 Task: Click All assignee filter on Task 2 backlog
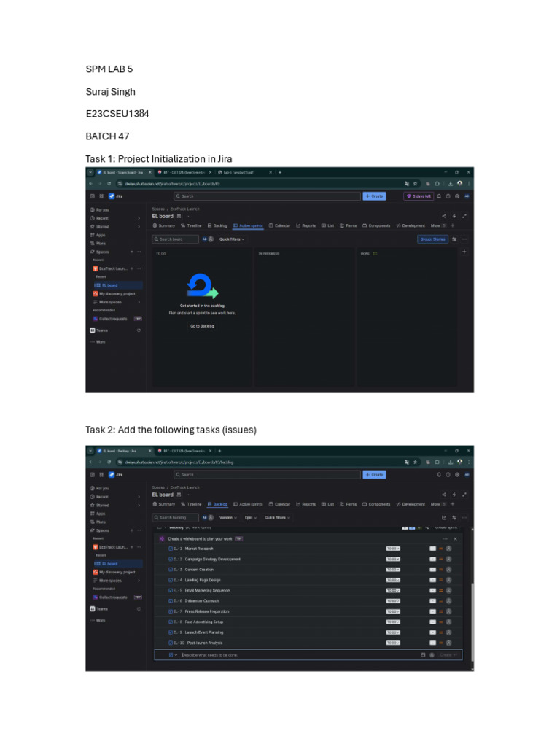[205, 518]
